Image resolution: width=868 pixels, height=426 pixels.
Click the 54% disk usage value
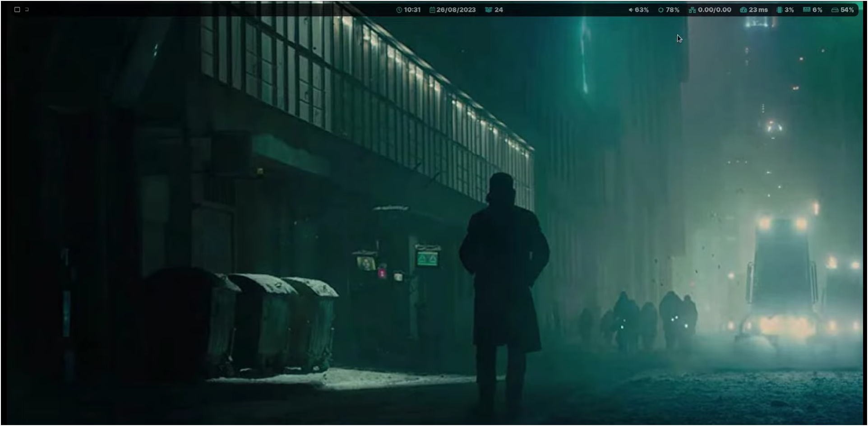pyautogui.click(x=847, y=10)
